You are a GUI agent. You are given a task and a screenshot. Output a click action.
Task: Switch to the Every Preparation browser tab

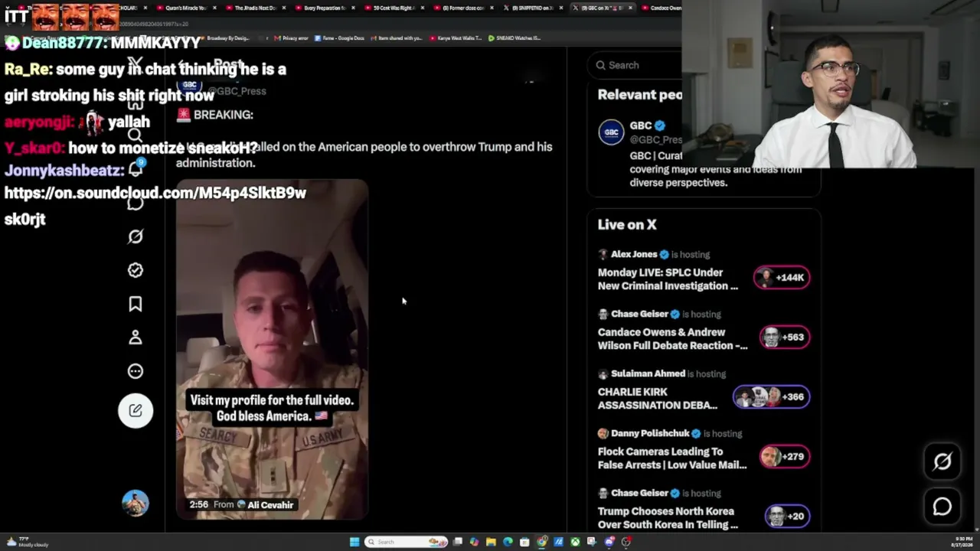point(325,8)
